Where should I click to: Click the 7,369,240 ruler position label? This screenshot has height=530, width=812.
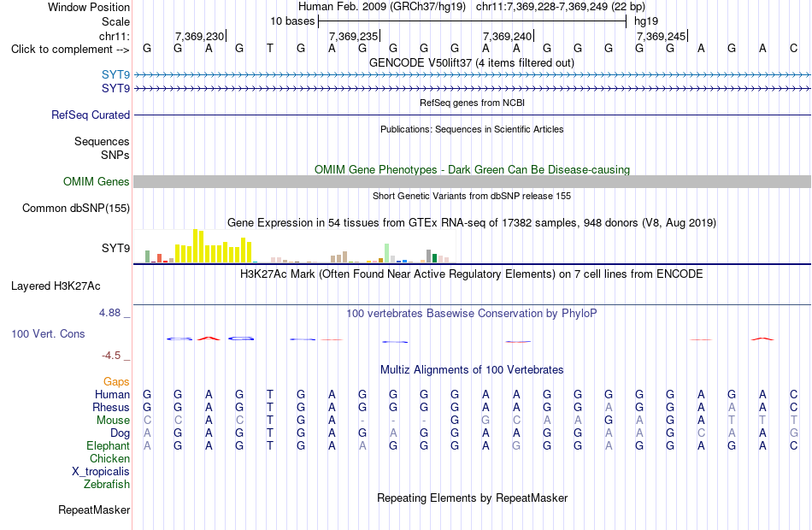coord(507,36)
